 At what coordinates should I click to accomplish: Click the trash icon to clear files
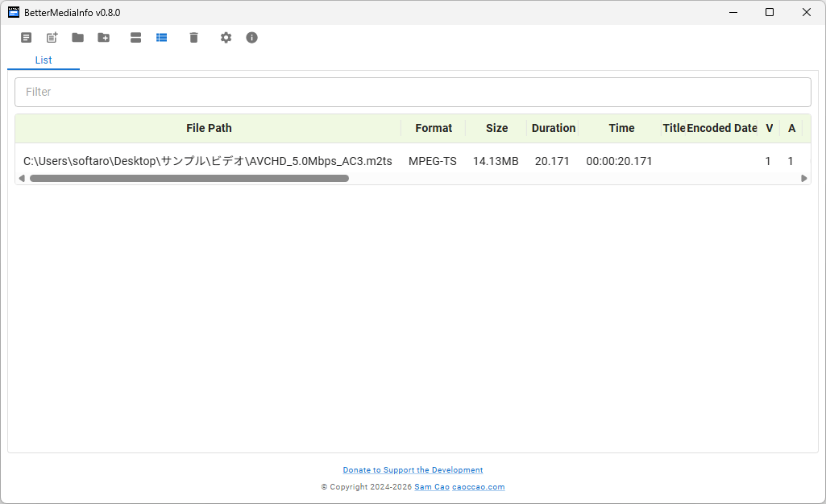[193, 38]
